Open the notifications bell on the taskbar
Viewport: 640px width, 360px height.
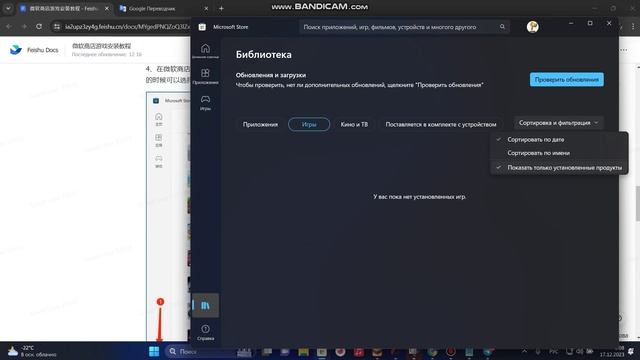coord(631,351)
